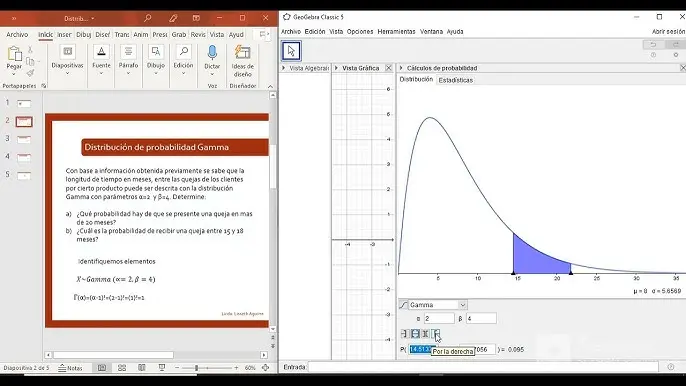The image size is (686, 386).
Task: Click the GeoGebra input help icon
Action: pos(671,367)
